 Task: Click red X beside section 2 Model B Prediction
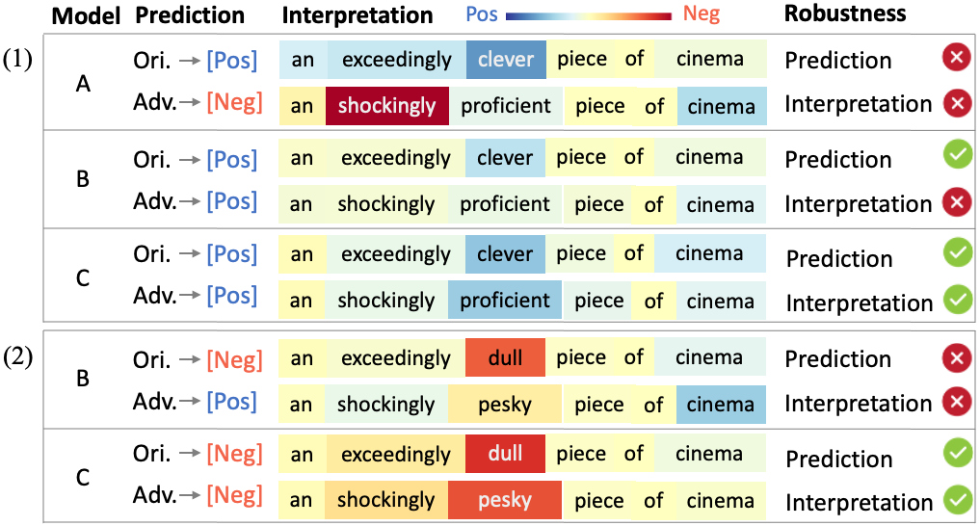pos(957,358)
